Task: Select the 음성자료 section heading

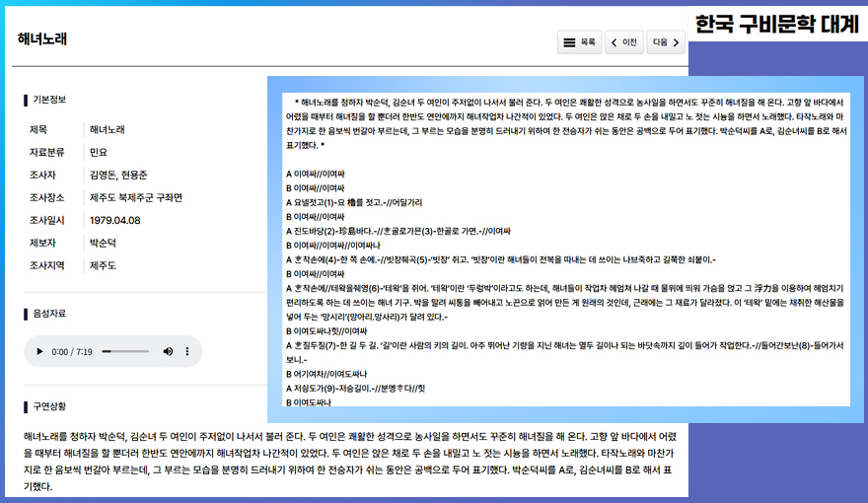Action: [49, 314]
